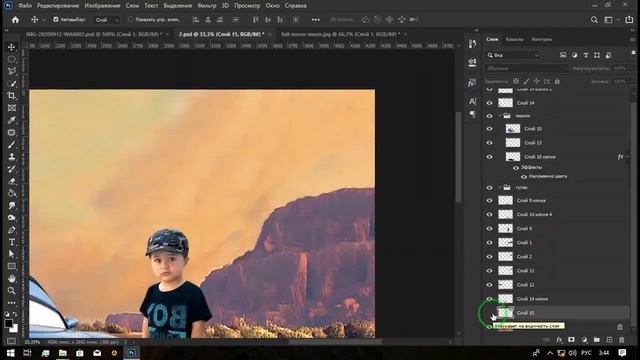The width and height of the screenshot is (640, 360).
Task: Toggle the Автовыбор checkbox
Action: [56, 20]
